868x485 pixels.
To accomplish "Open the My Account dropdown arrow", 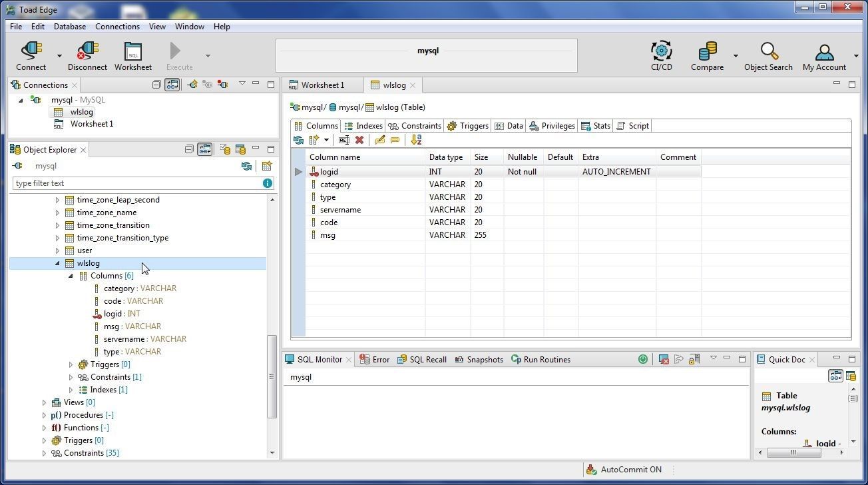I will pyautogui.click(x=856, y=56).
